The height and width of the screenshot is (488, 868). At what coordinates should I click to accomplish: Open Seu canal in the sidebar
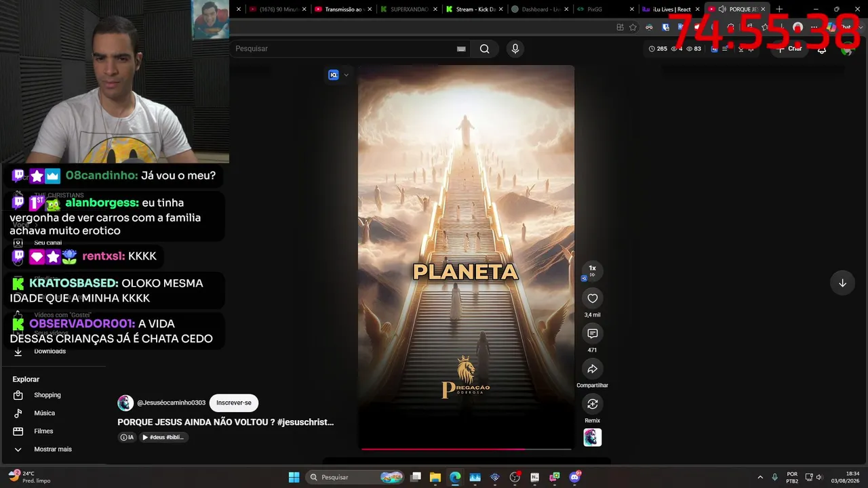tap(47, 243)
